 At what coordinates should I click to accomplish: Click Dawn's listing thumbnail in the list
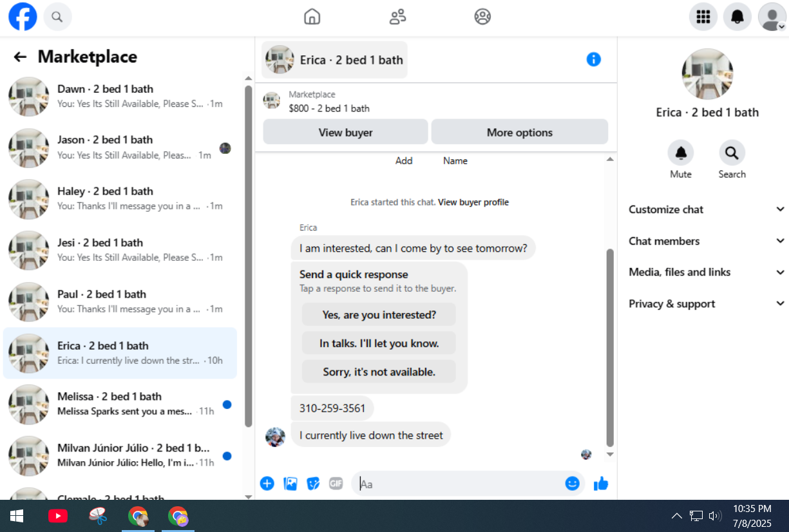(29, 97)
